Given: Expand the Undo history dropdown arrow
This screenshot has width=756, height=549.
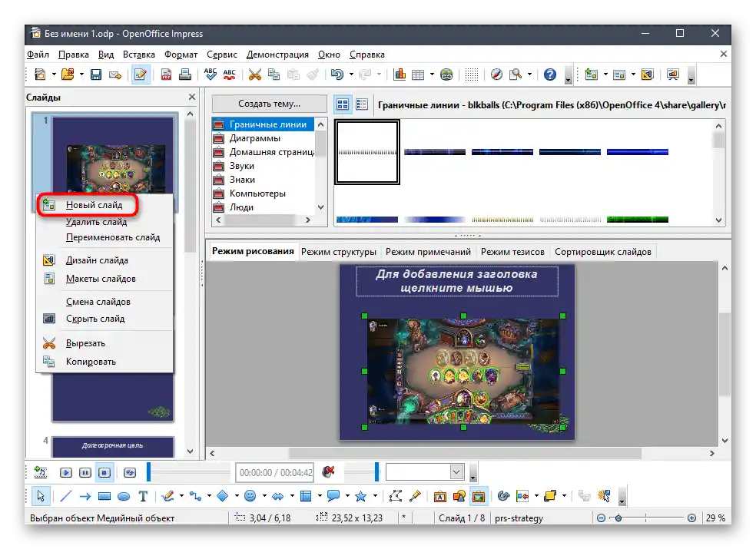Looking at the screenshot, I should point(350,74).
